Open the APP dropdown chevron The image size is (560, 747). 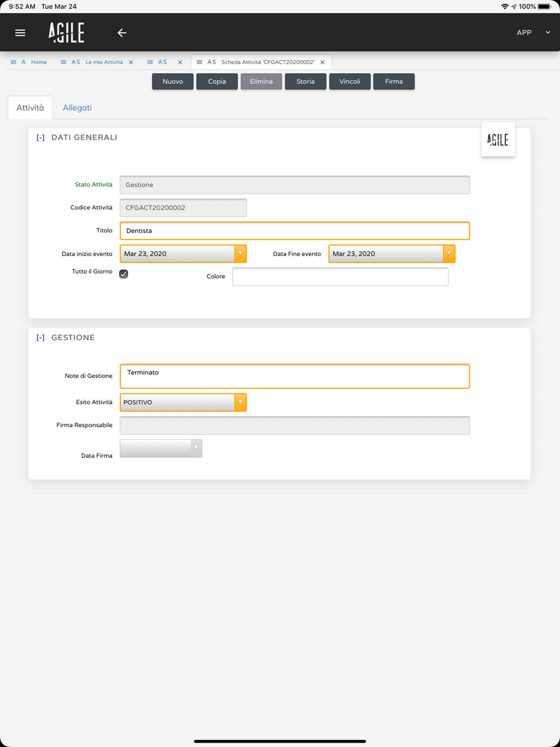(x=548, y=33)
